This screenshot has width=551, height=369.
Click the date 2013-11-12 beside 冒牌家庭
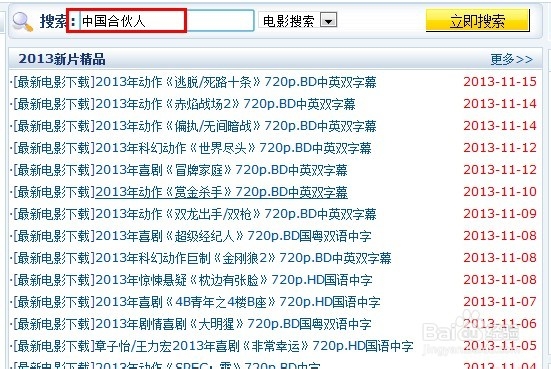500,170
